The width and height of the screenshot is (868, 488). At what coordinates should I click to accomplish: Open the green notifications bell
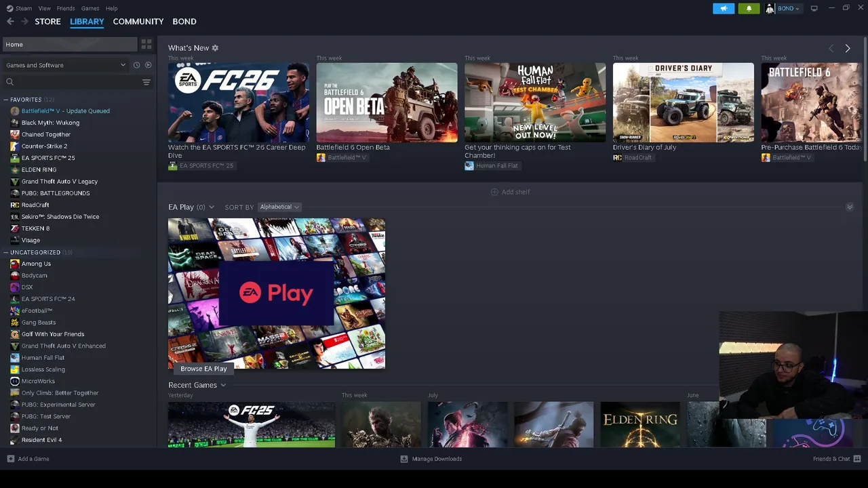749,8
